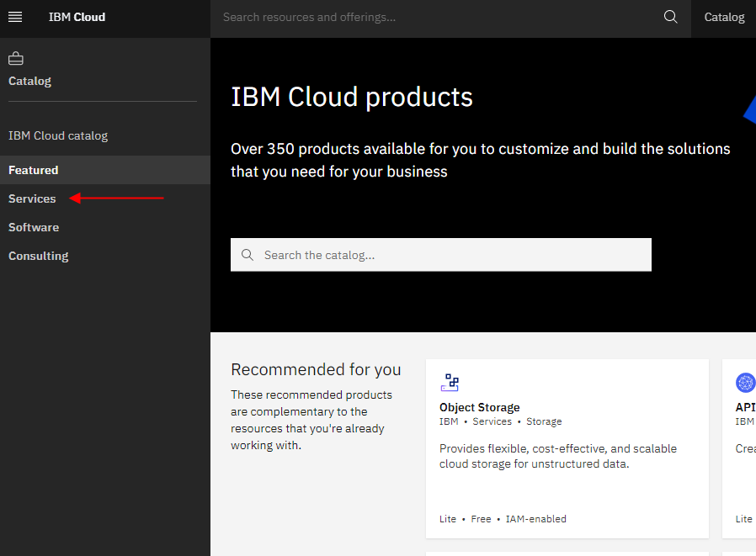Click the Recommended for you heading
The width and height of the screenshot is (756, 556).
pos(316,369)
